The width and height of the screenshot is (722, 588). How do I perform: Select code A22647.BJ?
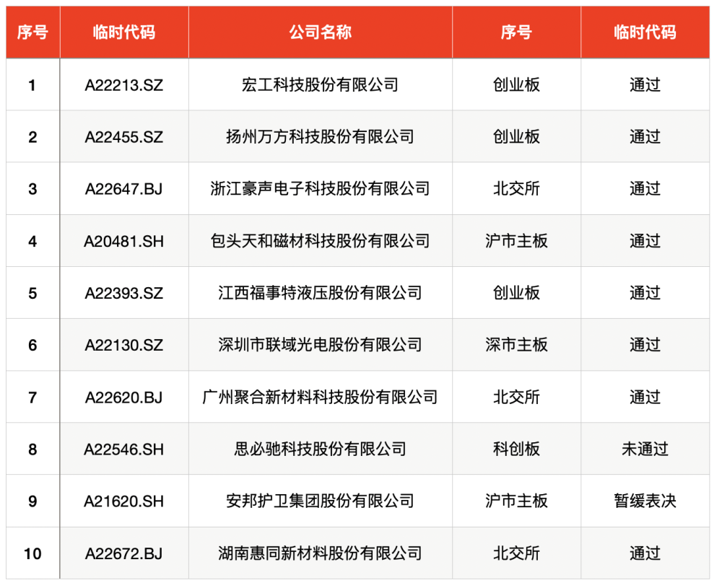pyautogui.click(x=124, y=189)
